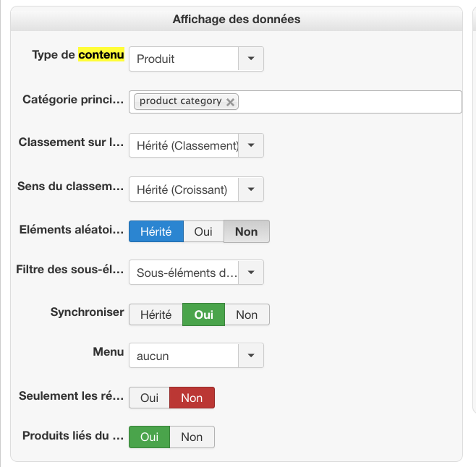This screenshot has width=476, height=467.
Task: Set Synchroniser to Non
Action: coord(247,314)
